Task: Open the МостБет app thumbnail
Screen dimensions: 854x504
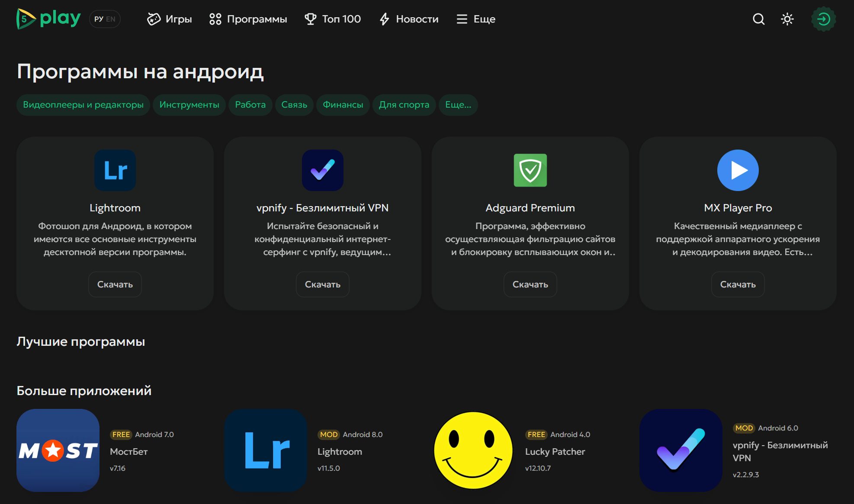Action: click(x=58, y=450)
